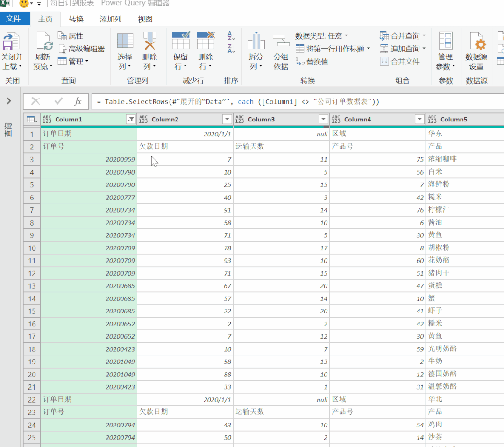The width and height of the screenshot is (504, 447).
Task: Click the Excel icon in the title bar
Action: (5, 3)
